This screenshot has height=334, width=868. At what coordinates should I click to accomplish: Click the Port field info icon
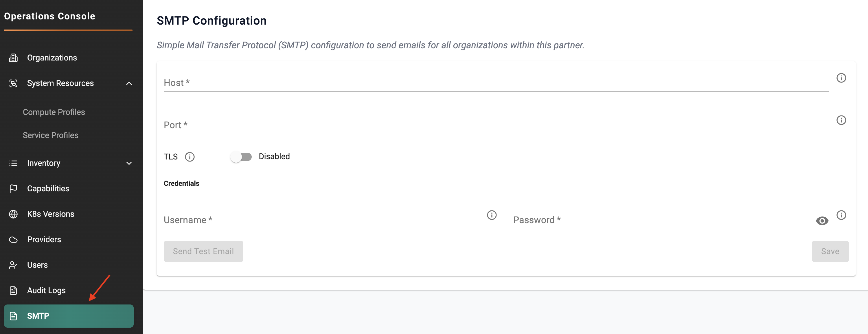tap(841, 120)
